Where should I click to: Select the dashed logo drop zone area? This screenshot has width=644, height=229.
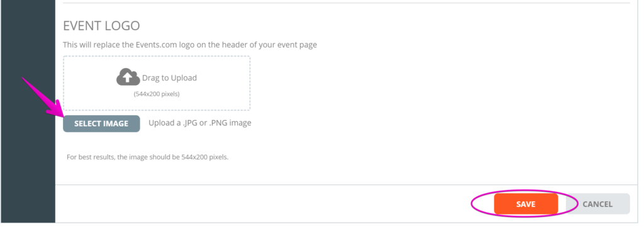[157, 83]
